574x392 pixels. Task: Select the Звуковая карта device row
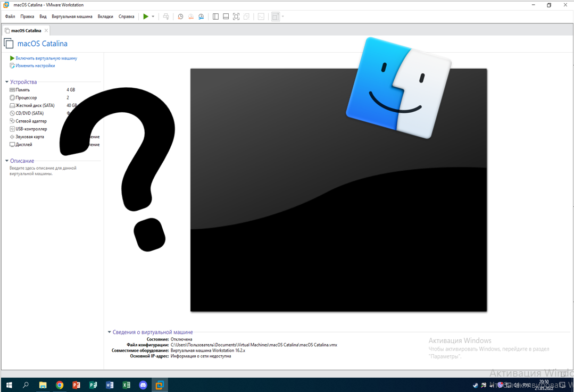(54, 137)
